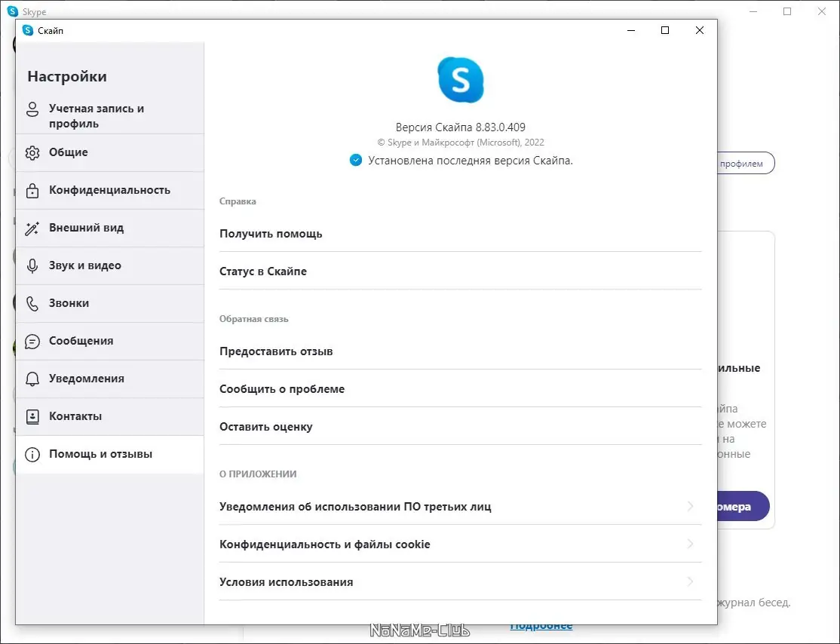Image resolution: width=840 pixels, height=644 pixels.
Task: Expand chevron for third-party notices row
Action: tap(691, 506)
